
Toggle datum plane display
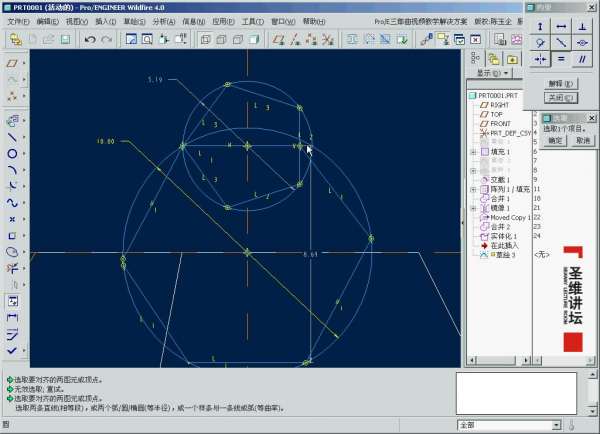coord(279,39)
